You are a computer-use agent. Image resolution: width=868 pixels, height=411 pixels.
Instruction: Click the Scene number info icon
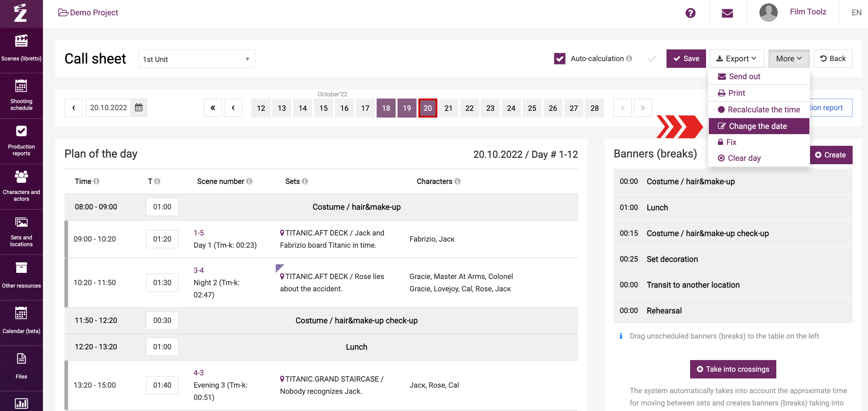[249, 181]
